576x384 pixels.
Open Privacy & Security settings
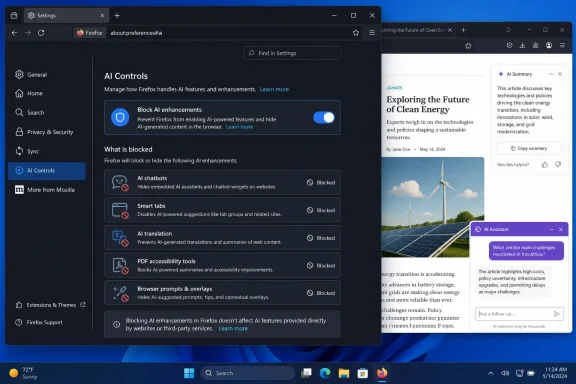(44, 132)
